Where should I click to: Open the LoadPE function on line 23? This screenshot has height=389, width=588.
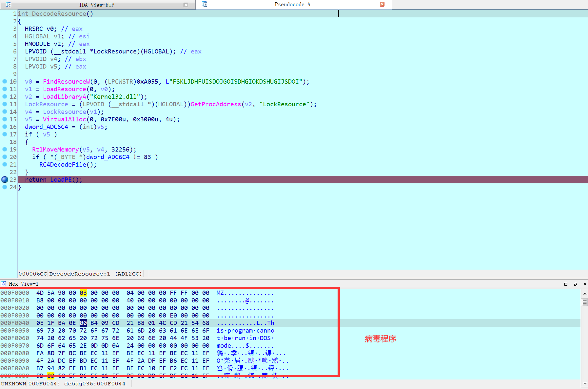point(61,180)
